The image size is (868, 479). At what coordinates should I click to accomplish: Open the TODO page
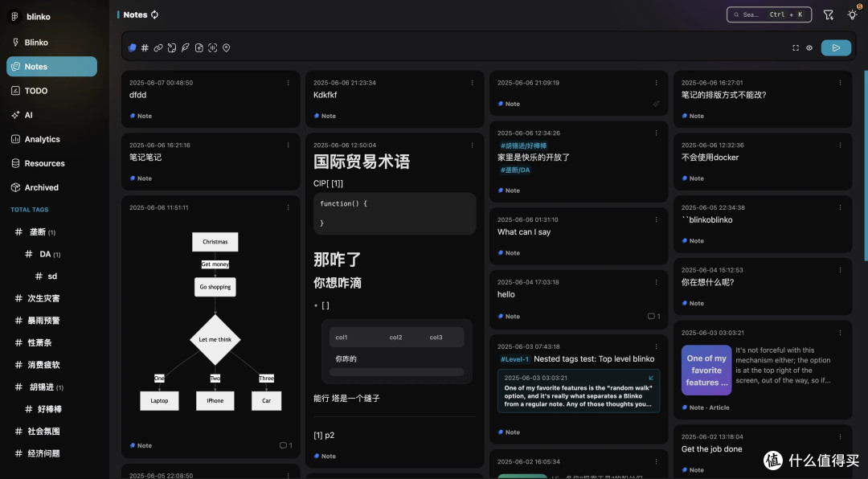(51, 91)
